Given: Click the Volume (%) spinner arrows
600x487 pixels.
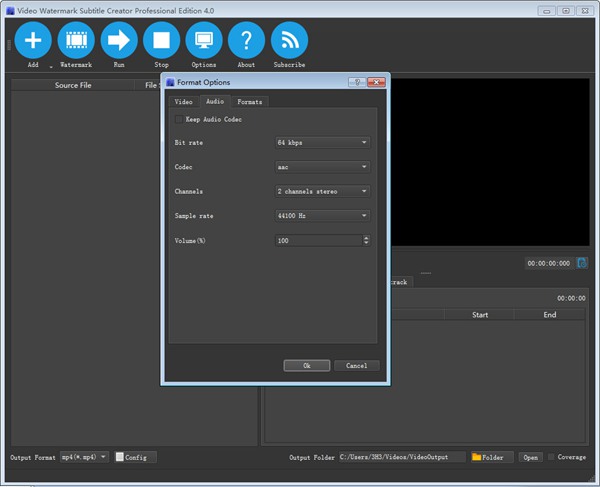Looking at the screenshot, I should point(366,240).
